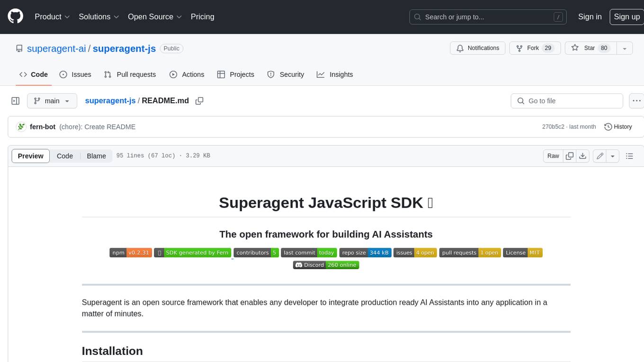Expand the Solutions dropdown
The width and height of the screenshot is (644, 362).
pos(98,17)
